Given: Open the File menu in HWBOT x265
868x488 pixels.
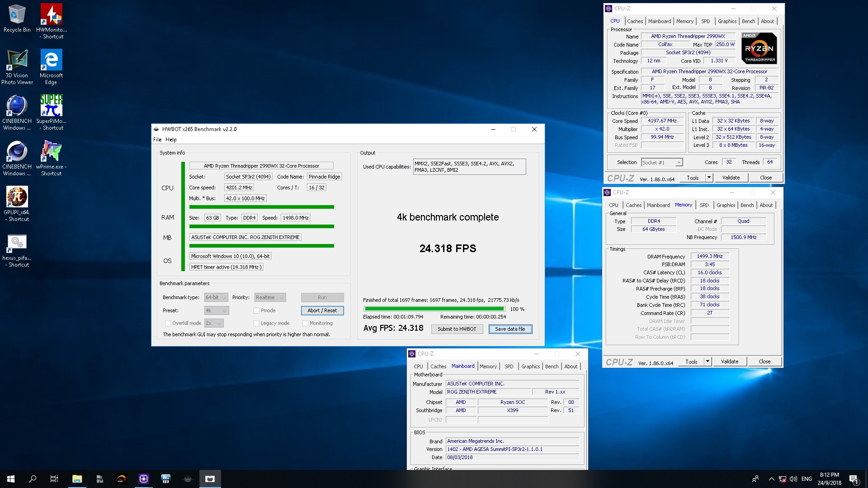Looking at the screenshot, I should coord(157,140).
